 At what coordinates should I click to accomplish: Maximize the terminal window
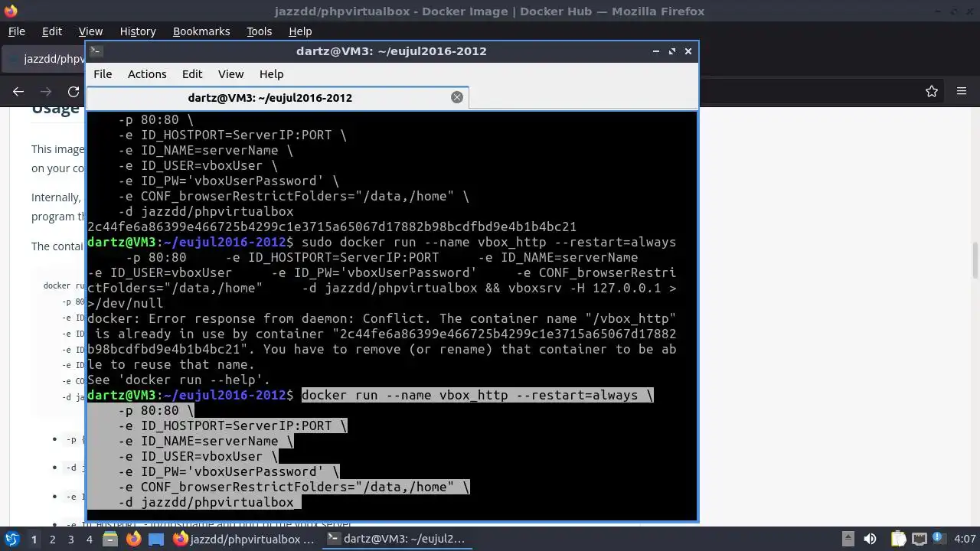672,51
